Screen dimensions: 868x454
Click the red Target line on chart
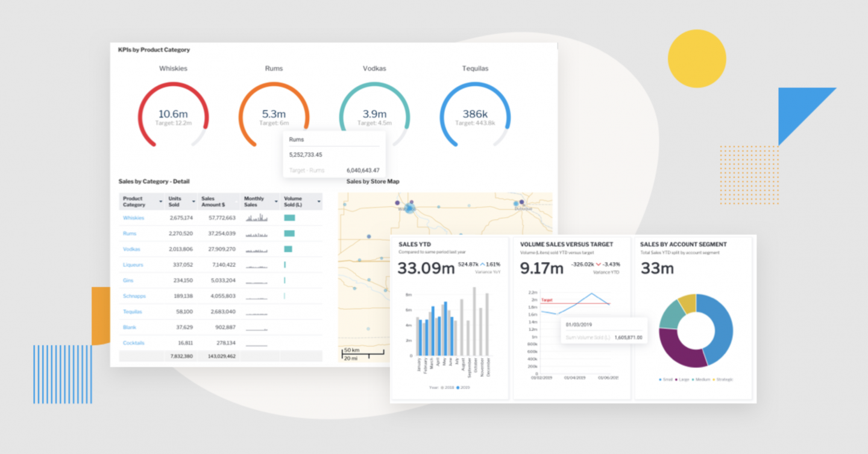(x=579, y=303)
